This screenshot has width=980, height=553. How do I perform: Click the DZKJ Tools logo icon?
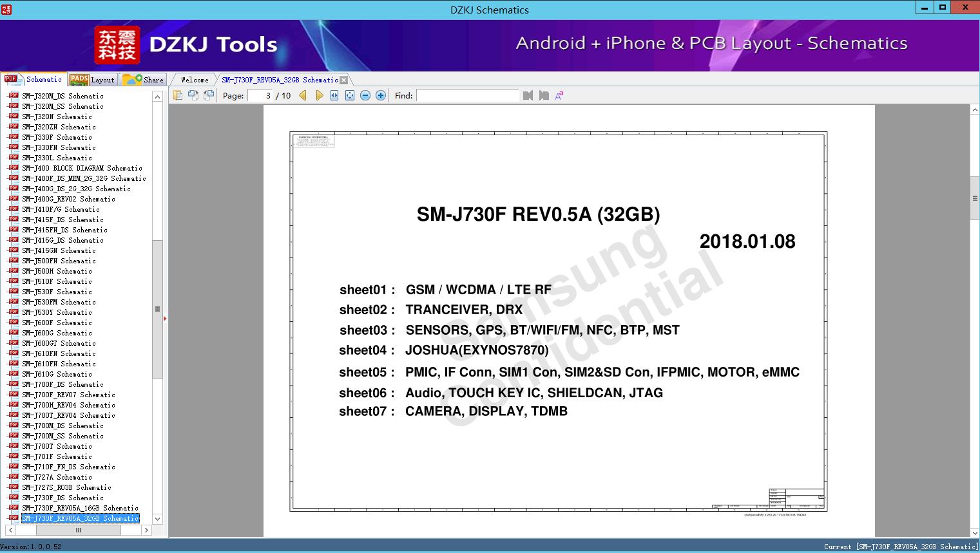(x=117, y=44)
